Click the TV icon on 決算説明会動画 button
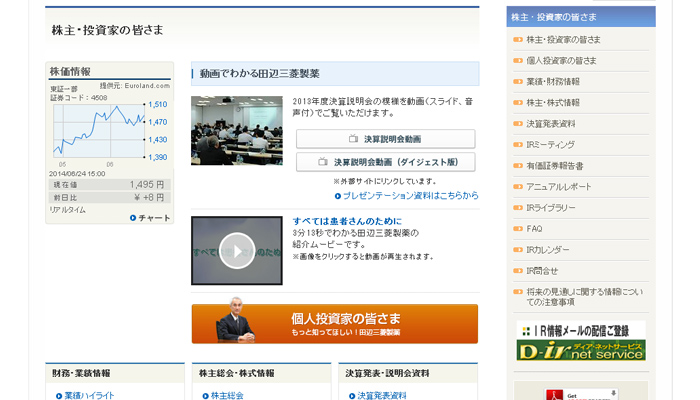The height and width of the screenshot is (400, 700). 353,139
